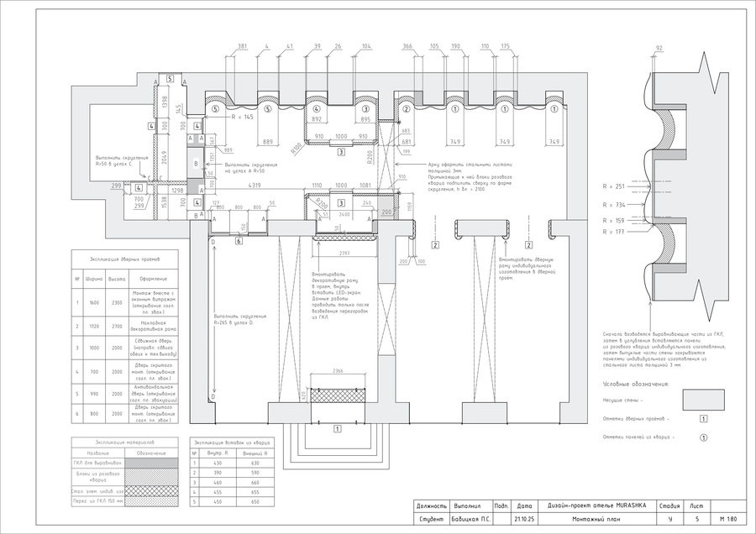Select door marker 6 on the floor plan
Viewport: 756px width, 534px height.
click(x=239, y=241)
